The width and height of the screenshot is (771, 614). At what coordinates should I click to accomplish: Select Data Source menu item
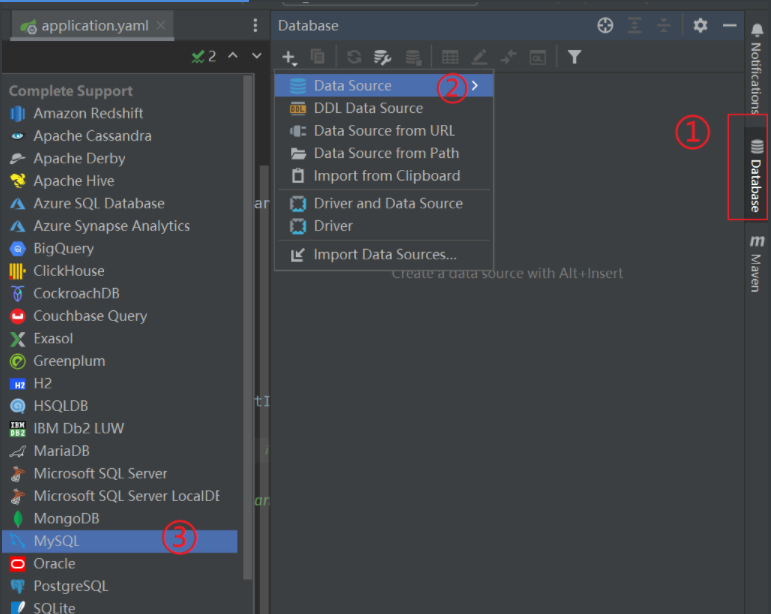click(x=384, y=86)
